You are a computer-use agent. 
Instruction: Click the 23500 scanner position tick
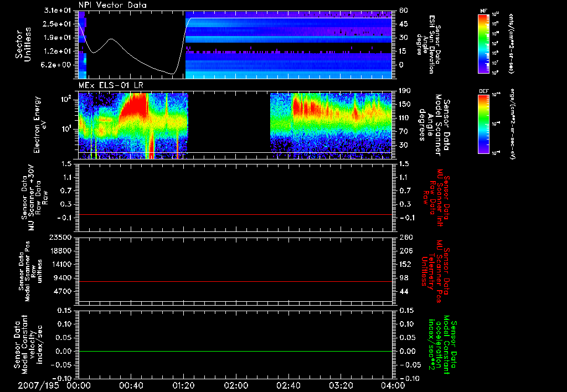pos(61,238)
